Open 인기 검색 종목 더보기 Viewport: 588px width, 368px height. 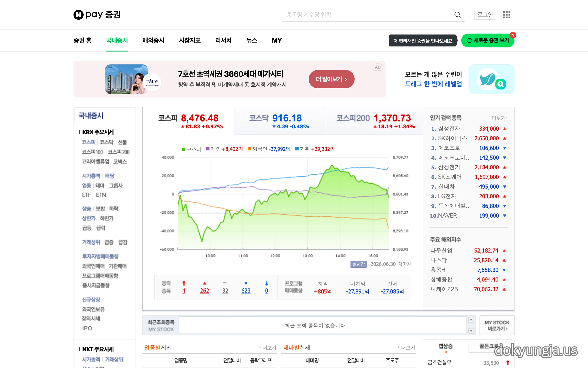pos(499,118)
